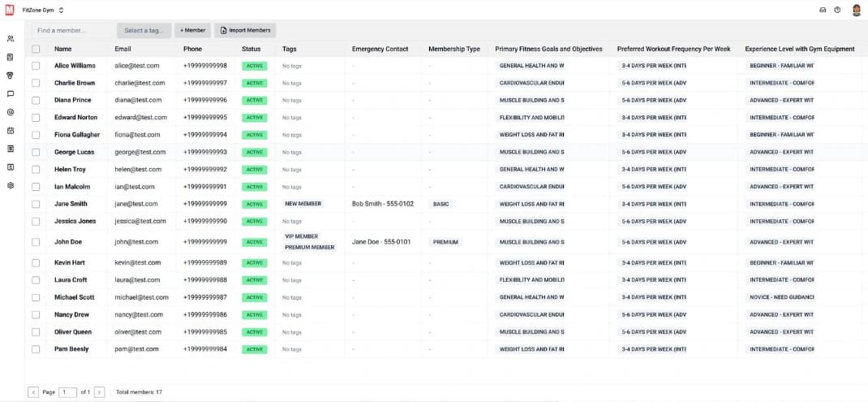The image size is (868, 402).
Task: Open the @ email icon in sidebar
Action: point(11,112)
